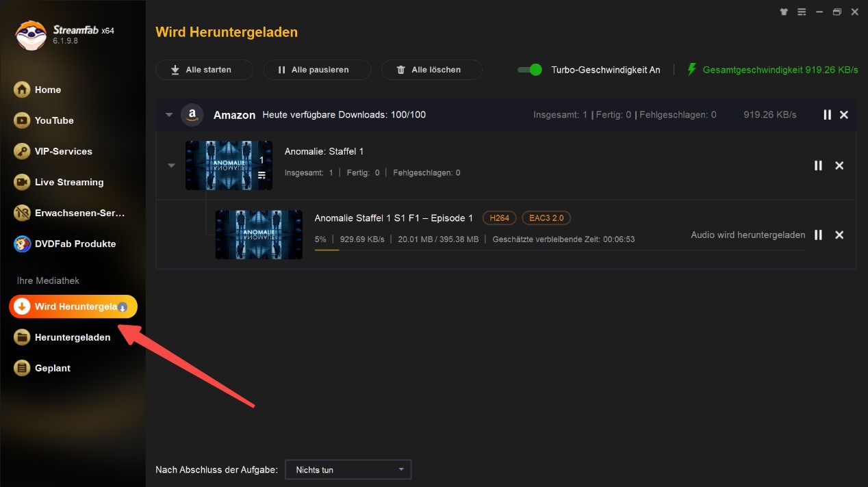The width and height of the screenshot is (868, 487).
Task: Select Heruntergeladen library tab
Action: pos(73,337)
